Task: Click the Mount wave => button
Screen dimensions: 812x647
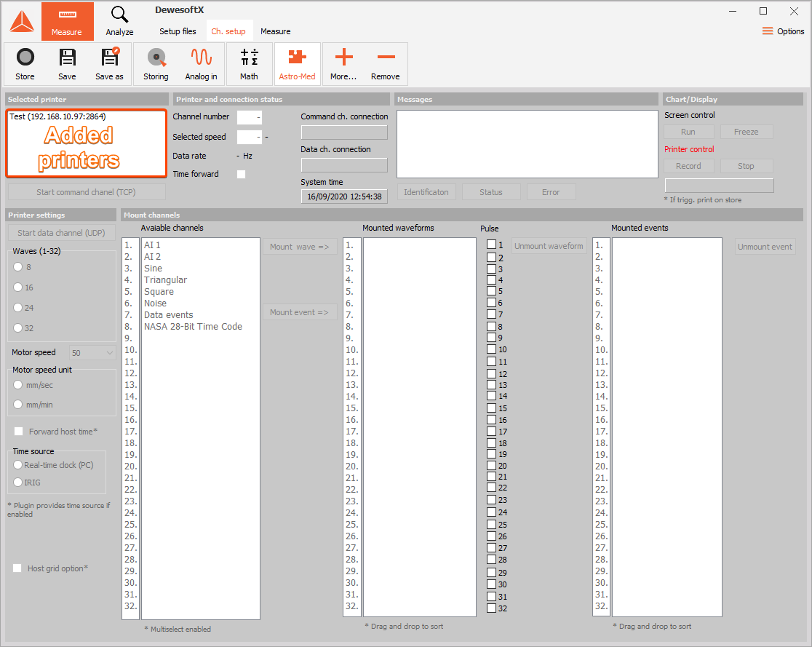Action: coord(300,247)
